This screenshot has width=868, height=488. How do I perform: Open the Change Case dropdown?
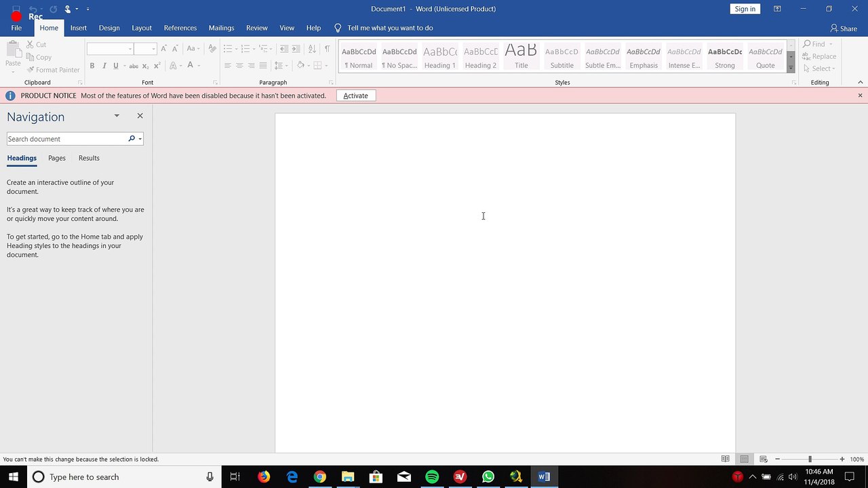coord(193,49)
